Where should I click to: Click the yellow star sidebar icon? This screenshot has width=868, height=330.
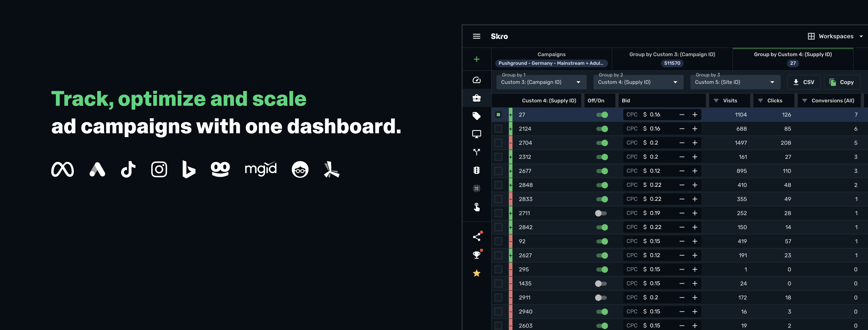[x=477, y=273]
